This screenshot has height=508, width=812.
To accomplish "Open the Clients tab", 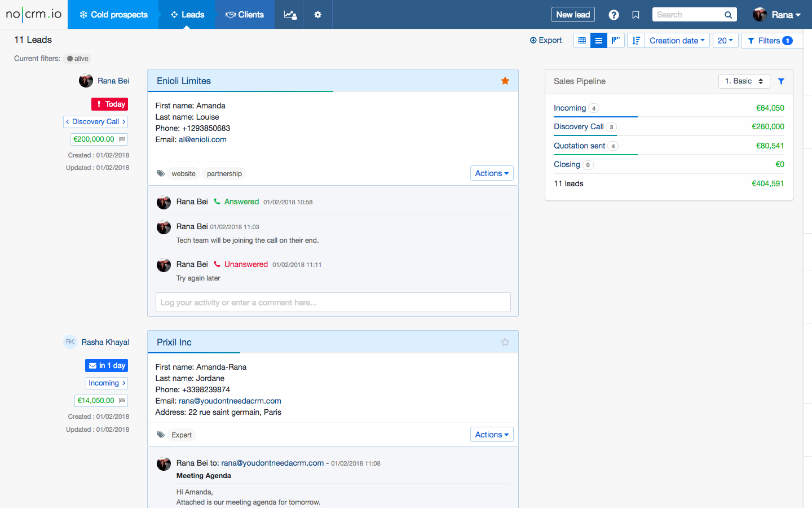I will click(245, 15).
